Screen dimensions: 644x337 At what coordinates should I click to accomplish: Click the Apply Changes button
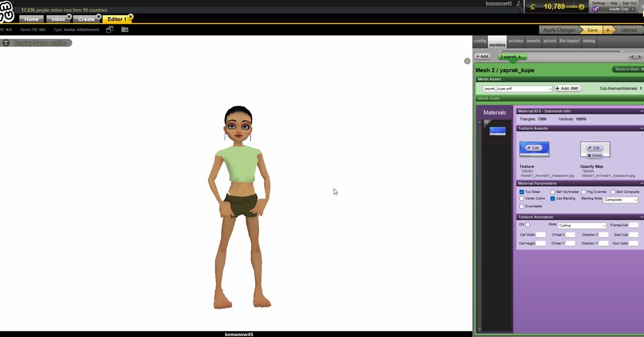point(559,30)
